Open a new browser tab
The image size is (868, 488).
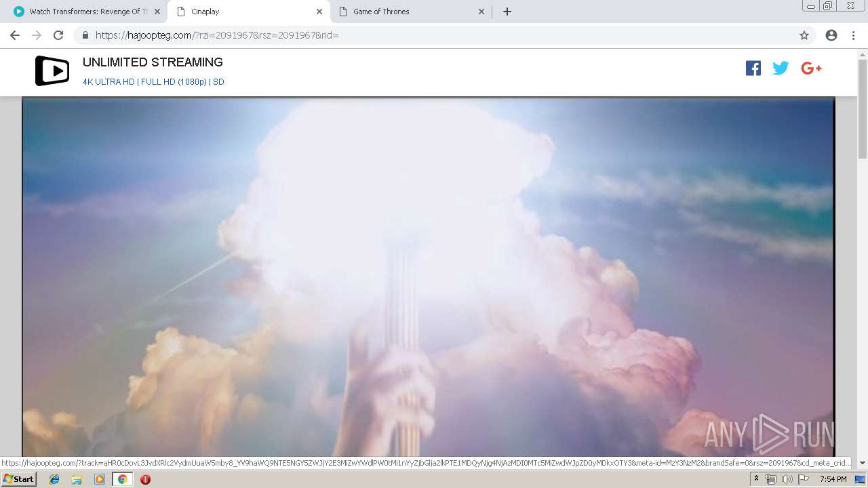507,12
